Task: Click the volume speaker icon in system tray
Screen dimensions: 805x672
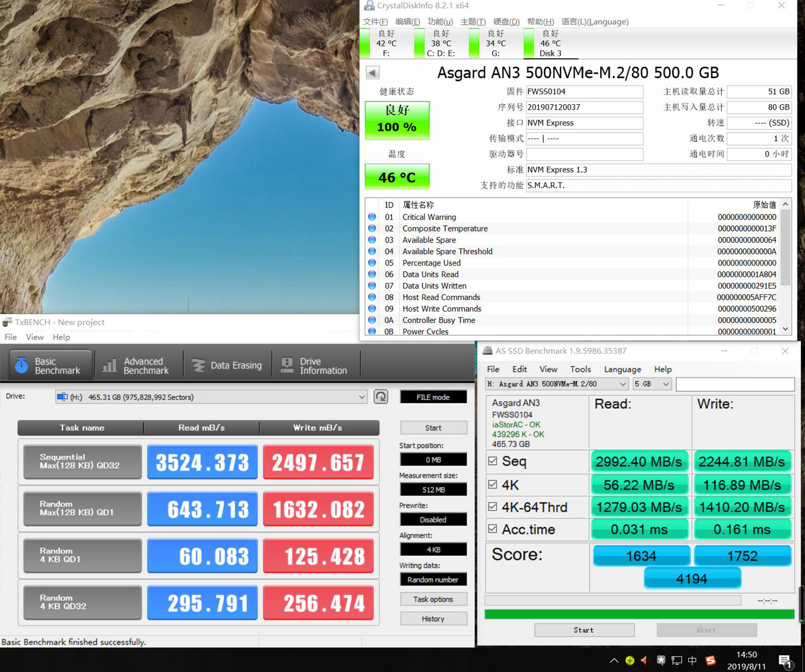Action: [x=645, y=661]
